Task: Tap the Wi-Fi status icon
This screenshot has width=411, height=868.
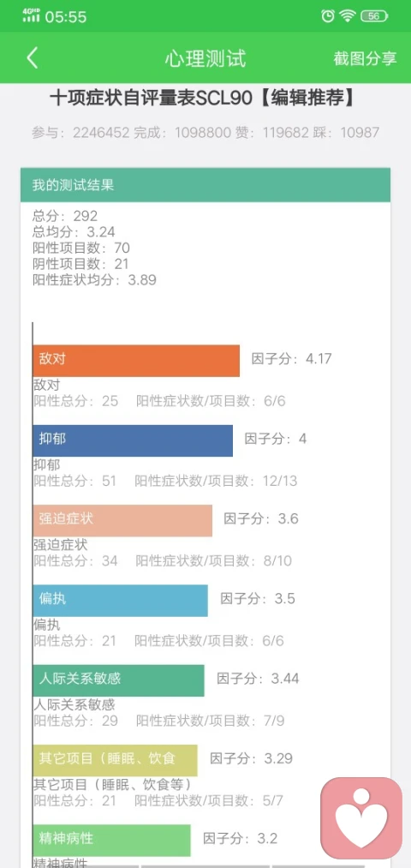Action: click(348, 16)
